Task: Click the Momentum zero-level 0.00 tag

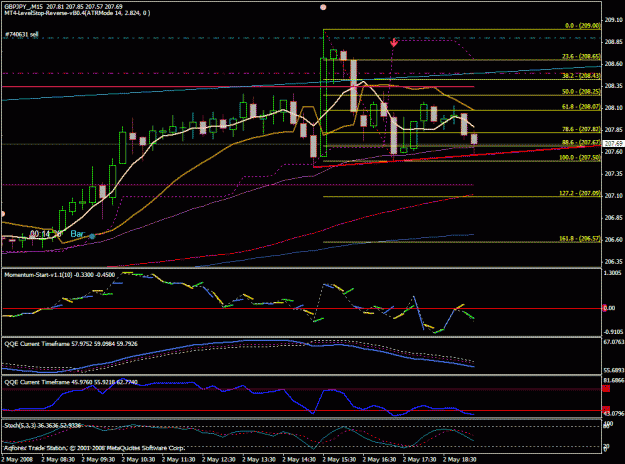Action: click(609, 308)
